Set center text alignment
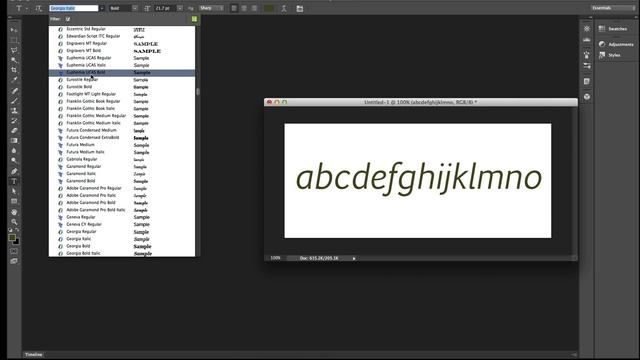640x360 pixels. point(244,8)
